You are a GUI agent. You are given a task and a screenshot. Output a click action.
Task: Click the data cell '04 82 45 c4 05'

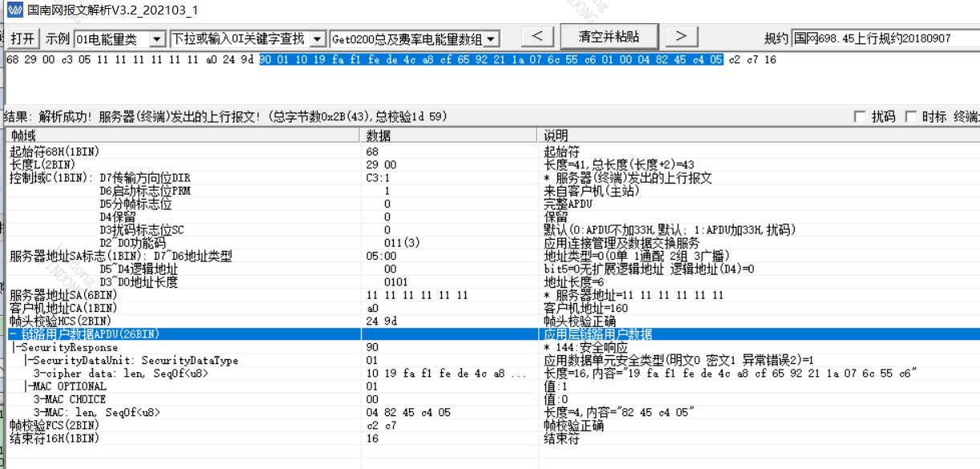pyautogui.click(x=408, y=412)
